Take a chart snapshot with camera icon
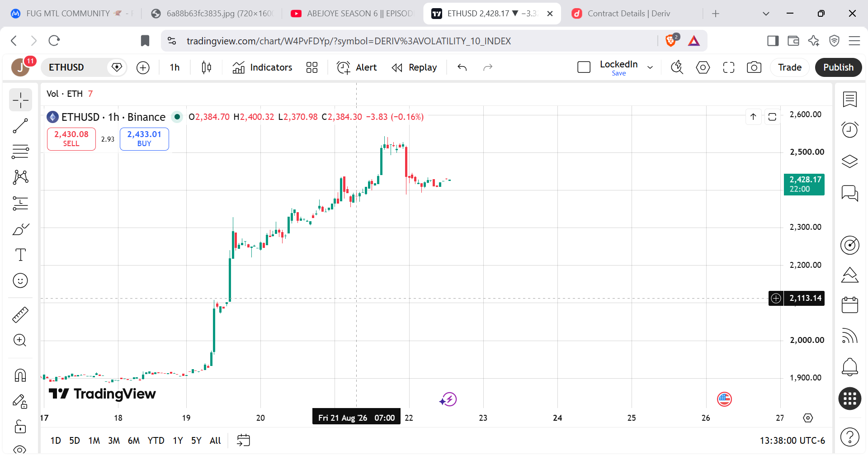The width and height of the screenshot is (868, 456). pyautogui.click(x=754, y=67)
